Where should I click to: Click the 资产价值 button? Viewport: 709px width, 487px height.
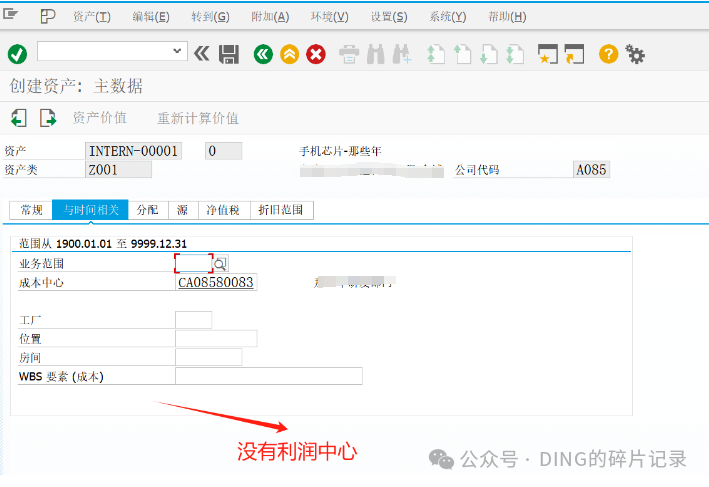tap(99, 118)
